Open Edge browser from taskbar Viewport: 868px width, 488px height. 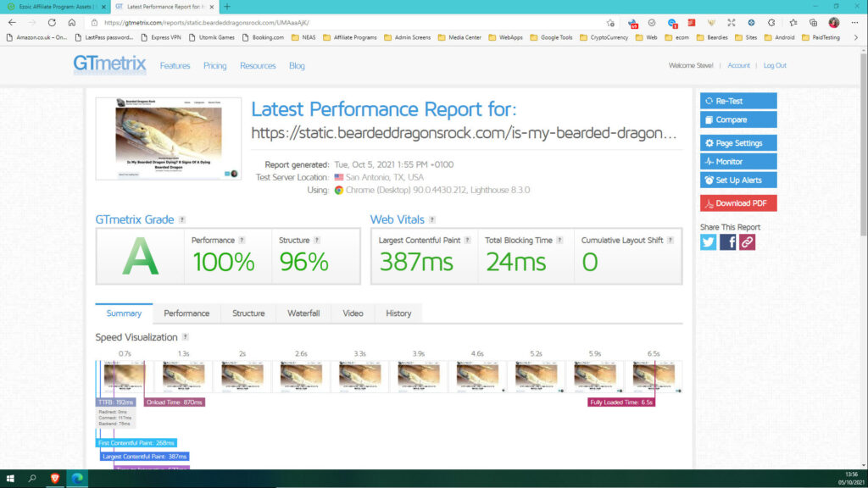pyautogui.click(x=77, y=479)
